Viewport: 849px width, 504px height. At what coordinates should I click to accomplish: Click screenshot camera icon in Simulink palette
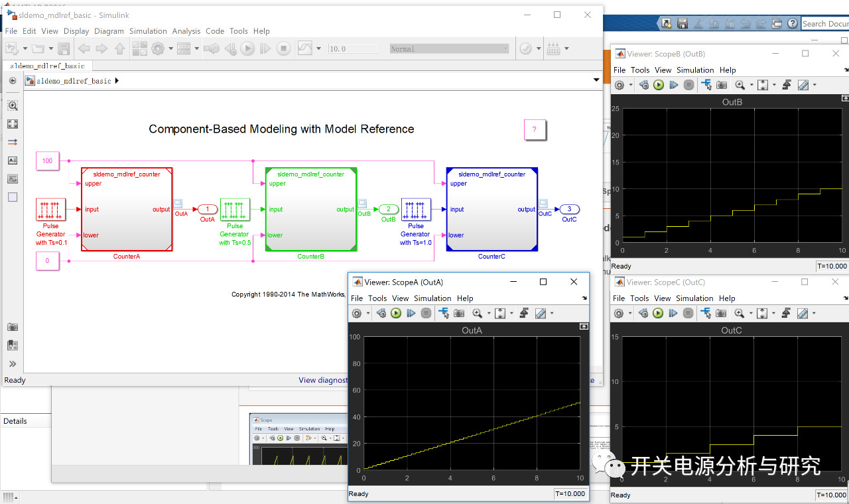[13, 327]
